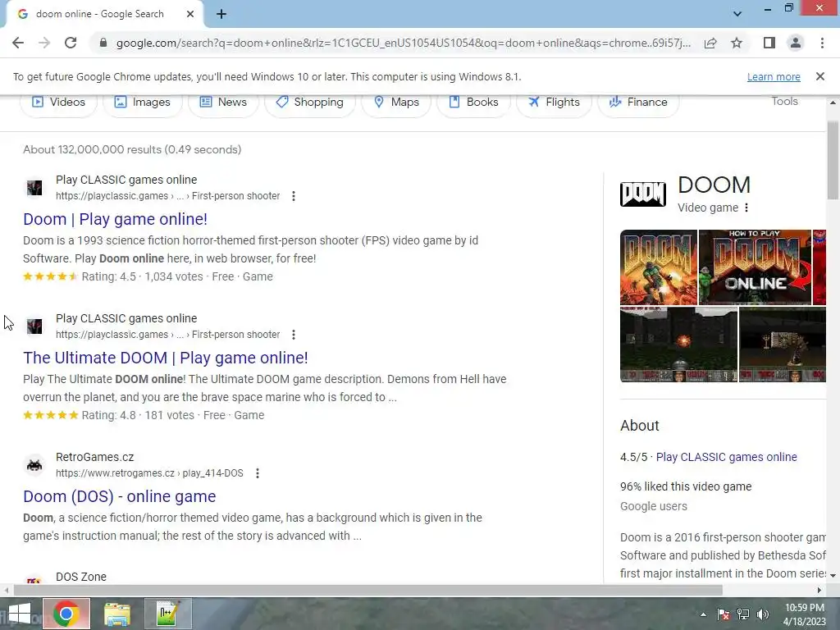The width and height of the screenshot is (840, 630).
Task: Open File Explorer from the taskbar
Action: click(116, 614)
